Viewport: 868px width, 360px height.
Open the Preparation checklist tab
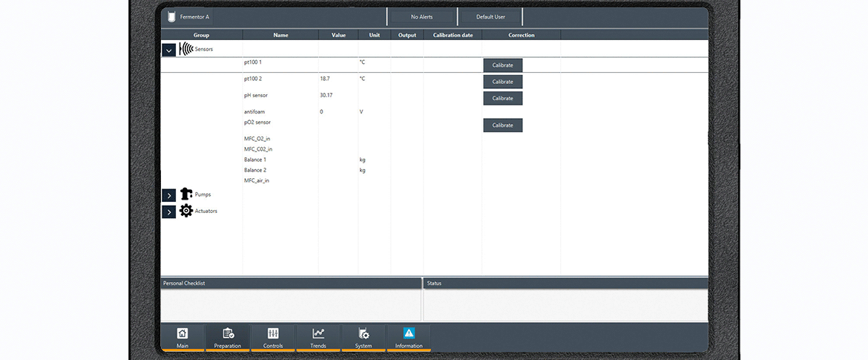[228, 337]
